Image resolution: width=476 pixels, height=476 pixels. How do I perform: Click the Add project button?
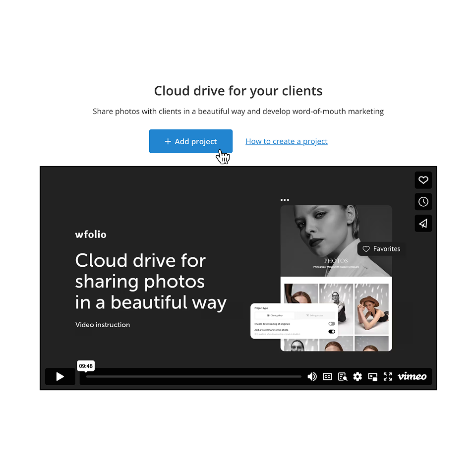click(190, 141)
